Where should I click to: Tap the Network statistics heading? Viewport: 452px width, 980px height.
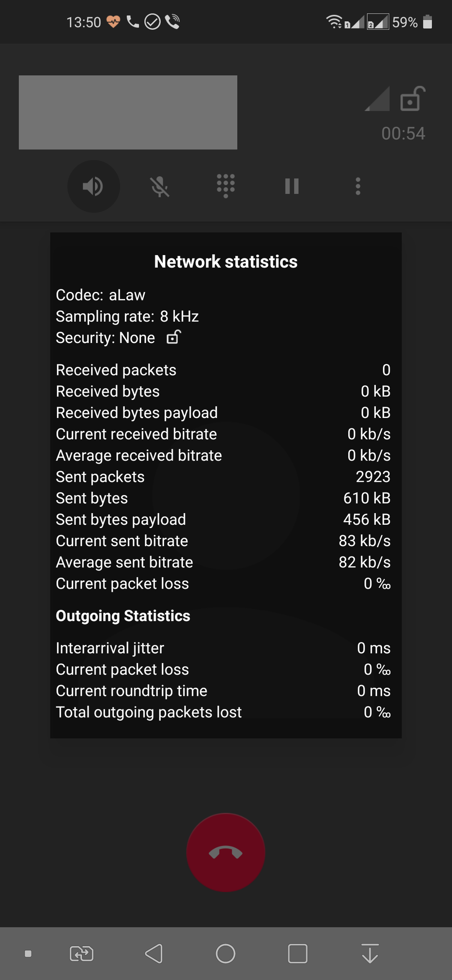pyautogui.click(x=226, y=262)
